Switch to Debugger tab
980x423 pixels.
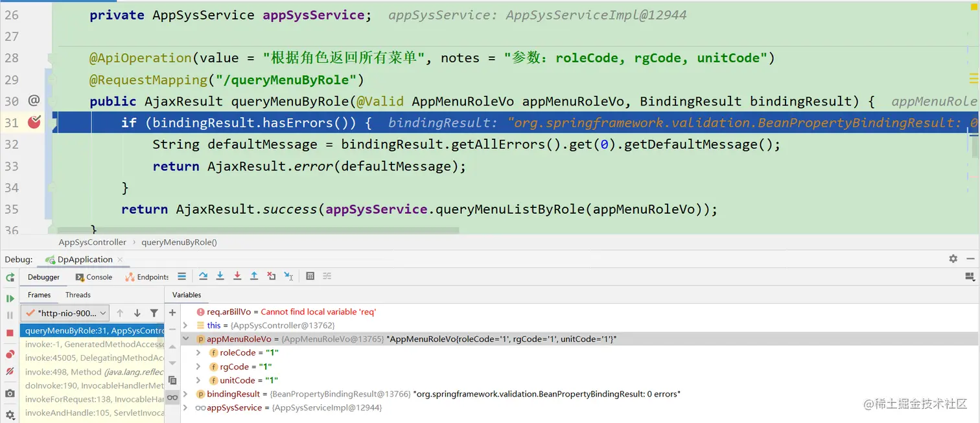click(43, 277)
